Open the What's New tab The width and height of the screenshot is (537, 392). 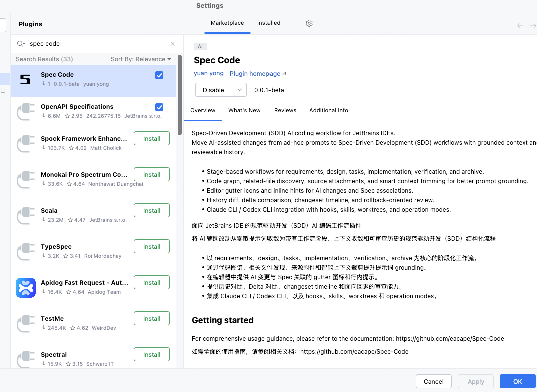point(244,110)
